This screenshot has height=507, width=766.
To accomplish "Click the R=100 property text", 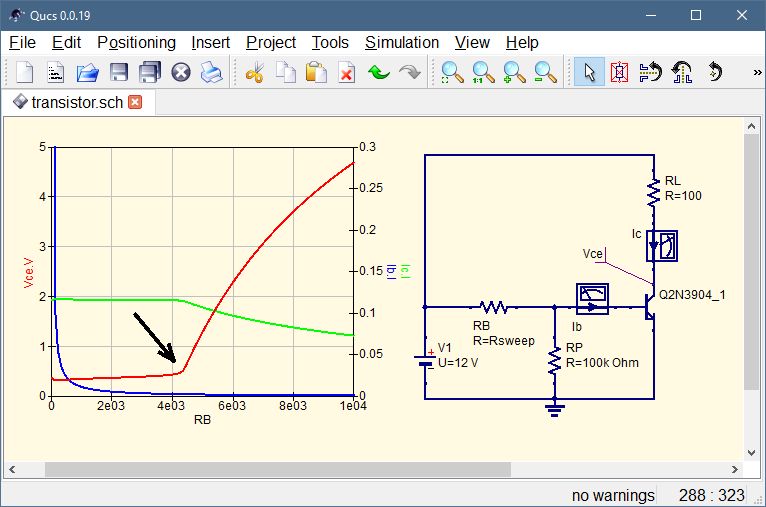I will tap(683, 196).
